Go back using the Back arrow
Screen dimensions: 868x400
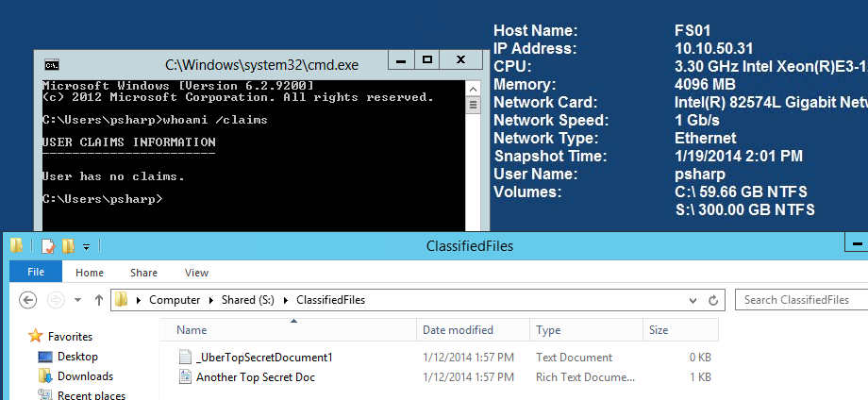click(28, 300)
